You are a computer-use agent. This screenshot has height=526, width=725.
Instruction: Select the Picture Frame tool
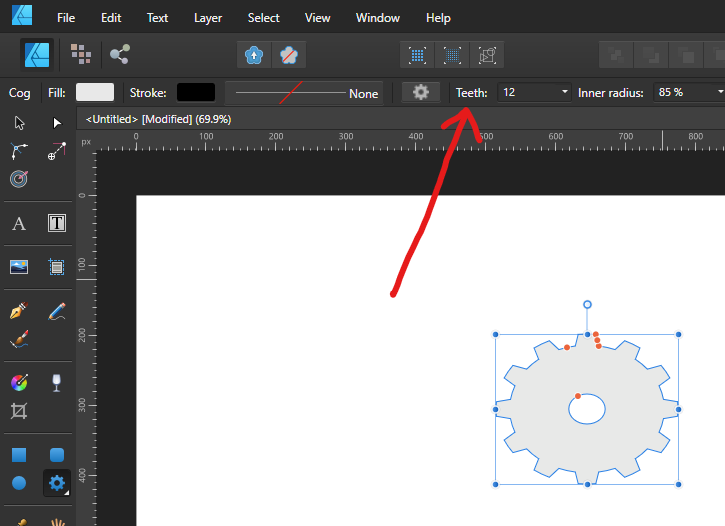point(56,267)
